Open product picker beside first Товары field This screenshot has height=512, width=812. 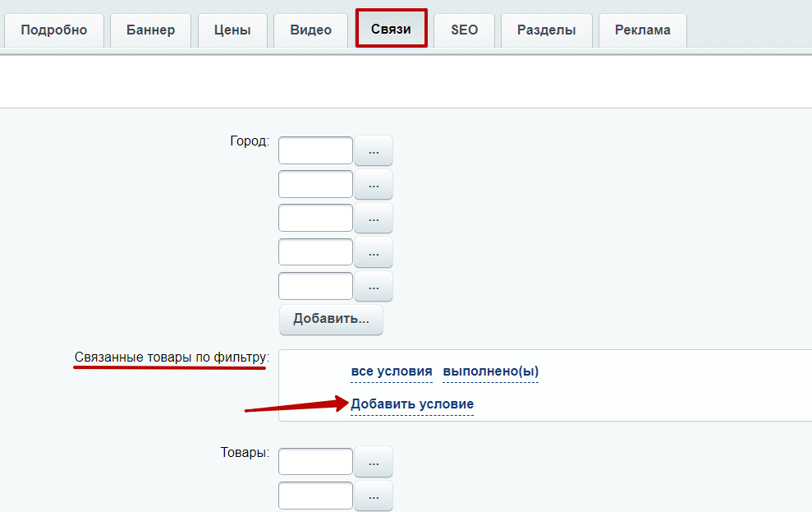click(x=374, y=462)
